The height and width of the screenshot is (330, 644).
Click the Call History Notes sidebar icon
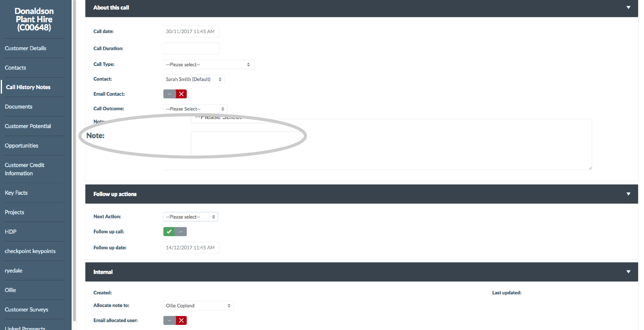point(27,87)
